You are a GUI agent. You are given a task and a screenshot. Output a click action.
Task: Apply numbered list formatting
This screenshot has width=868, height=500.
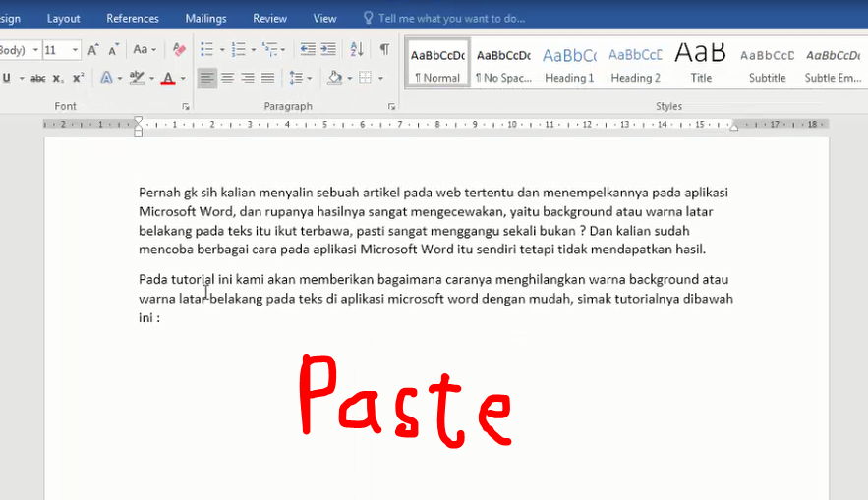[239, 50]
